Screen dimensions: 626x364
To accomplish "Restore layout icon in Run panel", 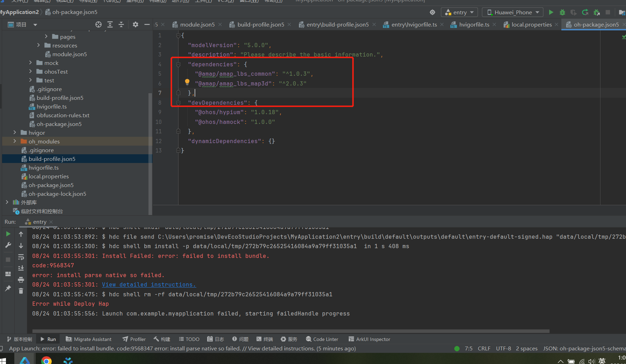I will pyautogui.click(x=8, y=274).
